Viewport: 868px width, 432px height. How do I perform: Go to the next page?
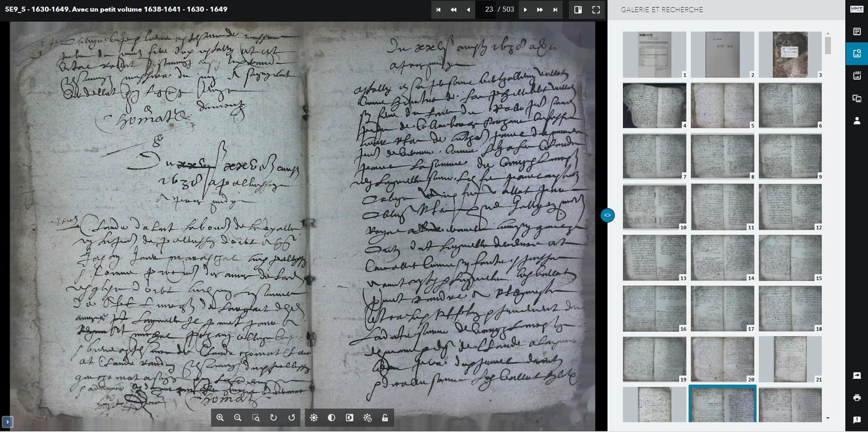click(x=525, y=10)
